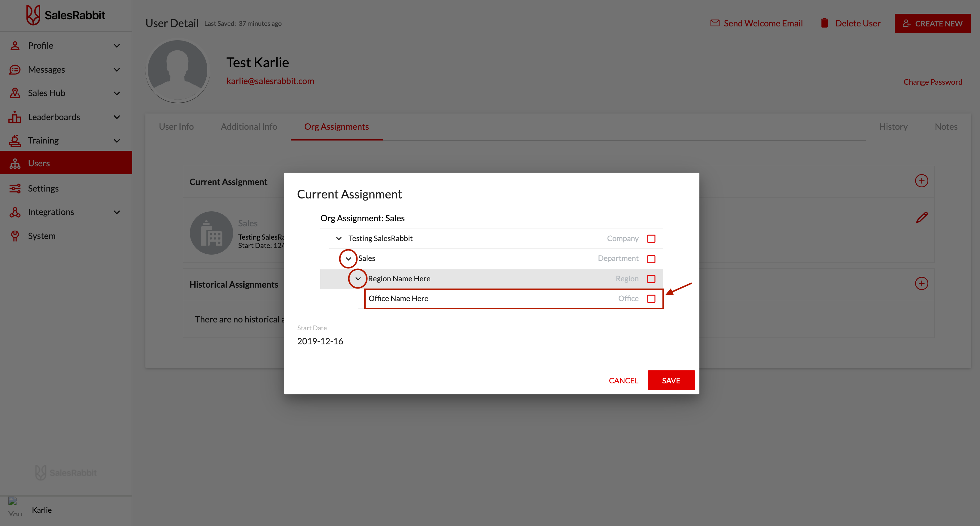Click the Start Date field 2019-12-16
This screenshot has height=526, width=980.
point(320,341)
